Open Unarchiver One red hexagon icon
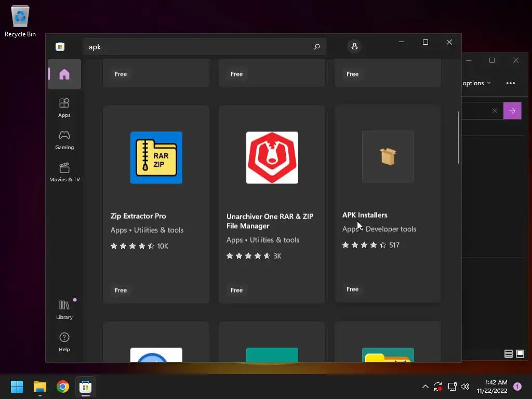The image size is (532, 399). click(x=272, y=157)
